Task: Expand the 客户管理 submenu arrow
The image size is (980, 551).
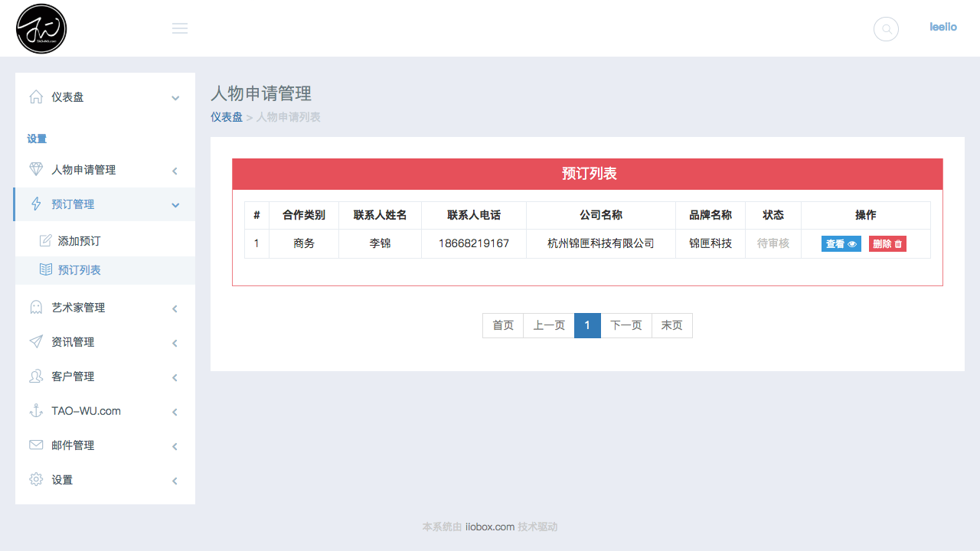Action: pyautogui.click(x=175, y=377)
